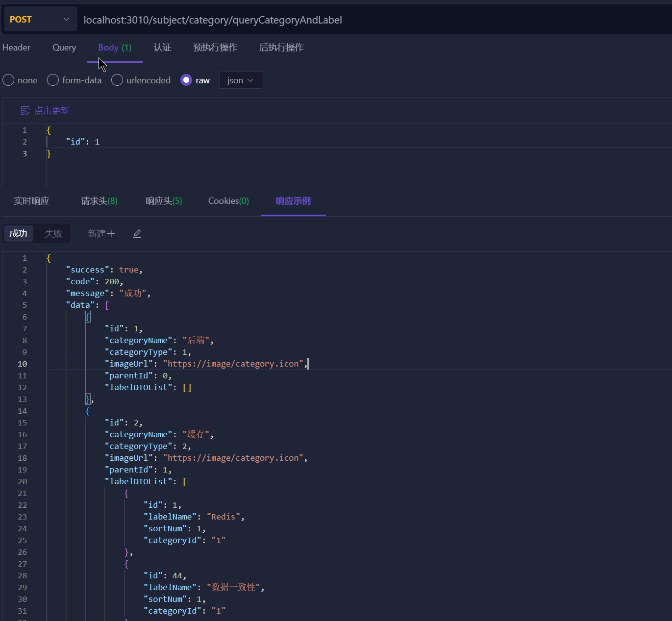Select the Body (1) tab
Image resolution: width=672 pixels, height=621 pixels.
click(115, 48)
